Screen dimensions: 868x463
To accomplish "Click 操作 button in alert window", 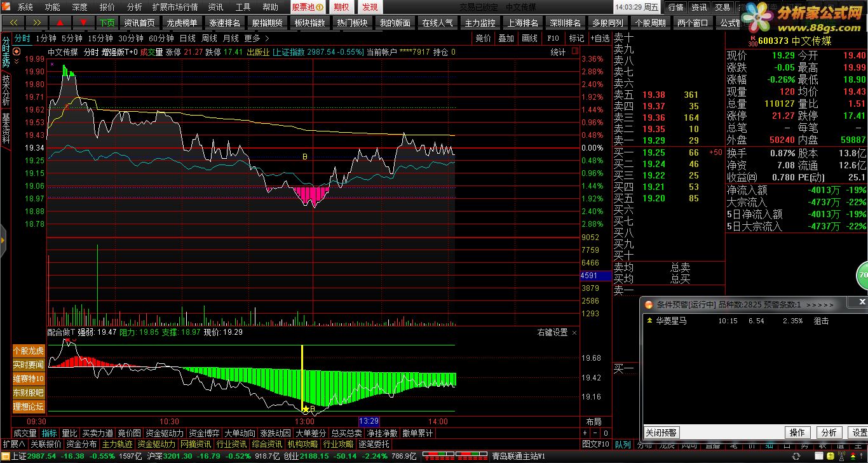I will 797,433.
